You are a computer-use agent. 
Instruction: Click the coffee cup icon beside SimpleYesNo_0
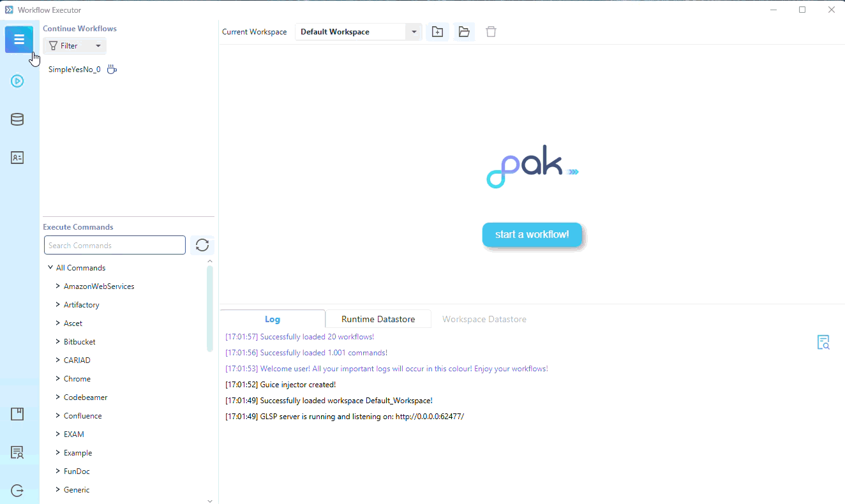tap(112, 70)
